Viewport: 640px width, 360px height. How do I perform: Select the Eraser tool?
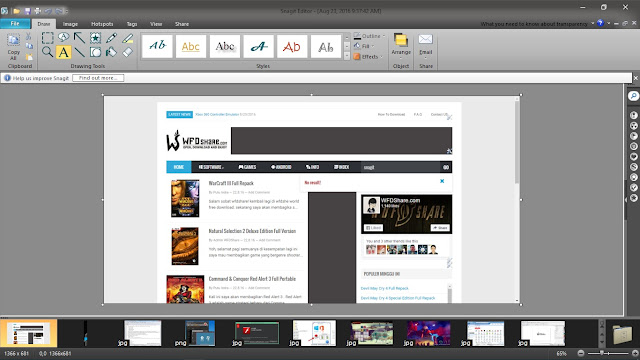pyautogui.click(x=127, y=52)
